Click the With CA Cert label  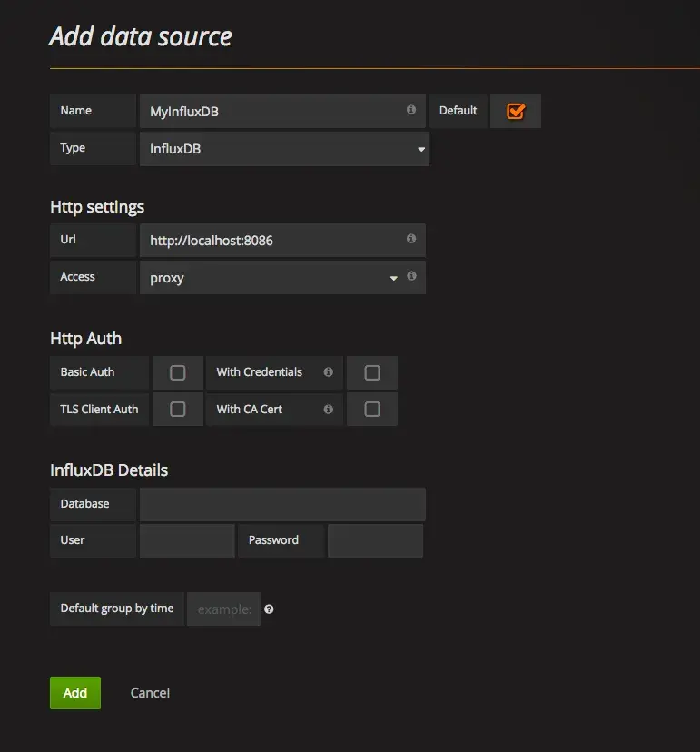point(250,409)
